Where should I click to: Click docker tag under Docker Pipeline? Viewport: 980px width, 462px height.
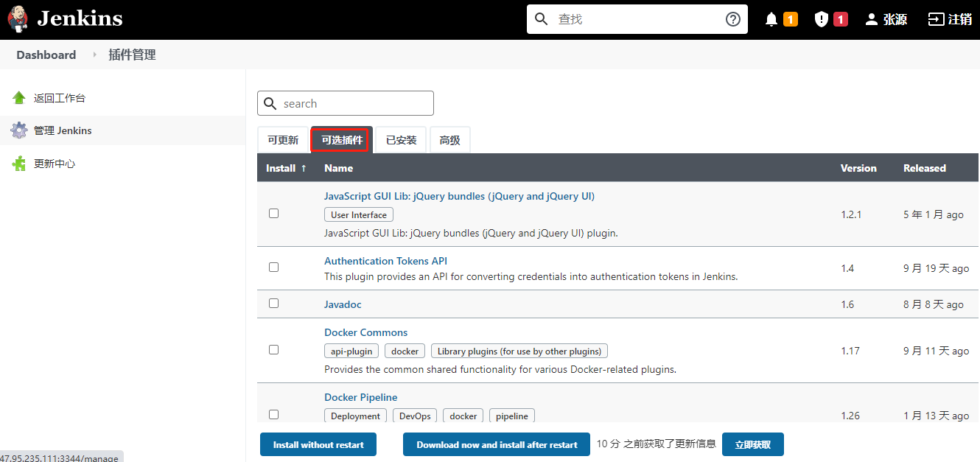463,416
